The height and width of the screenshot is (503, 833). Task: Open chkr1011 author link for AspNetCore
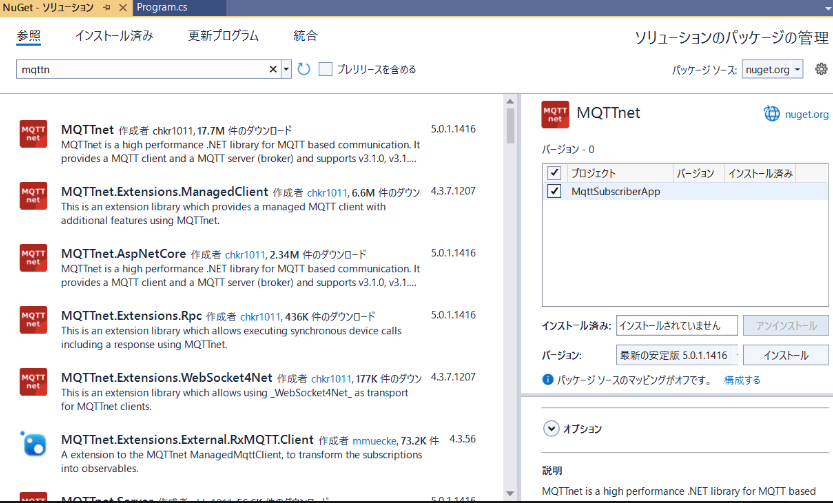point(245,255)
